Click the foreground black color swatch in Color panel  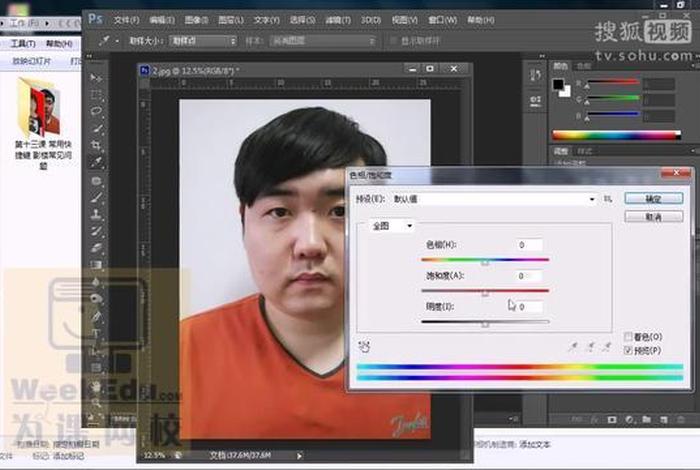pyautogui.click(x=558, y=84)
